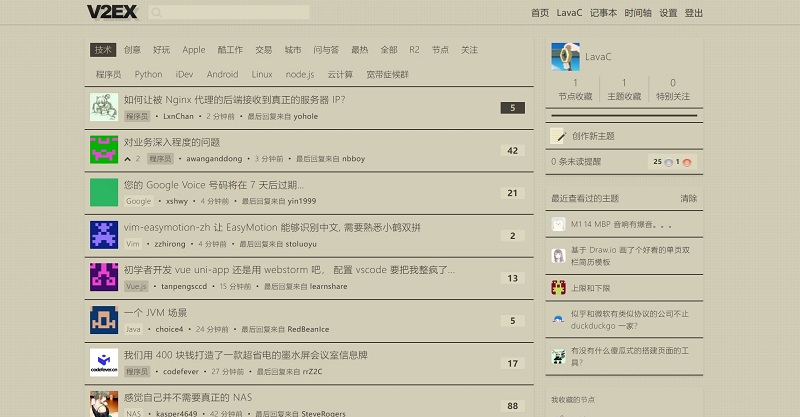Click the silver and bronze coin balance
This screenshot has height=417, width=800.
tap(672, 161)
